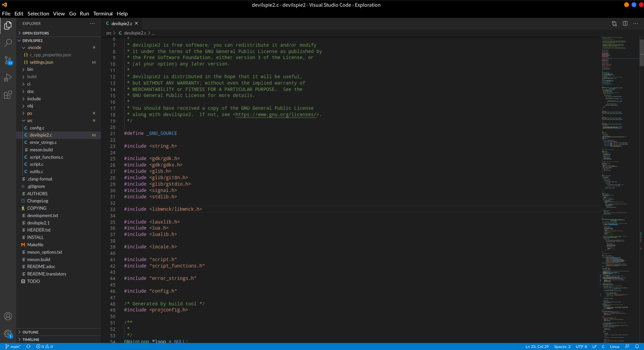Place cursor on line 33 libwnck include
Viewport: 644px width, 350px height.
point(163,209)
